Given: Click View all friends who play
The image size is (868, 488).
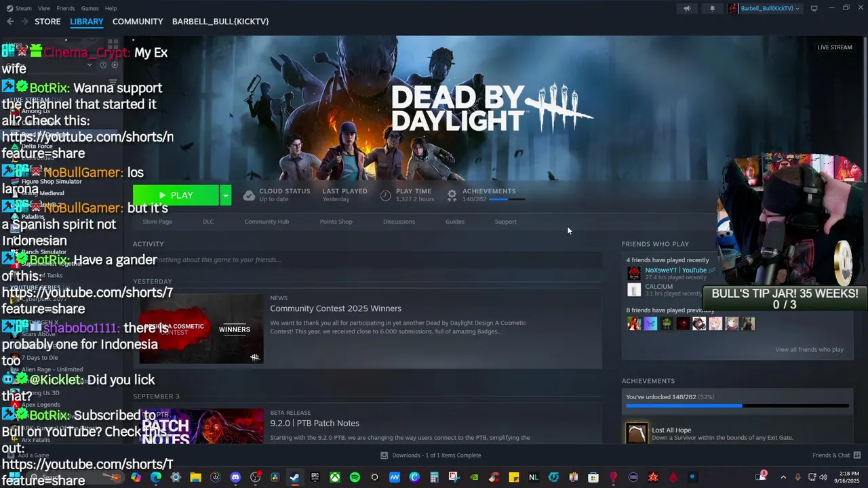Looking at the screenshot, I should pyautogui.click(x=809, y=350).
